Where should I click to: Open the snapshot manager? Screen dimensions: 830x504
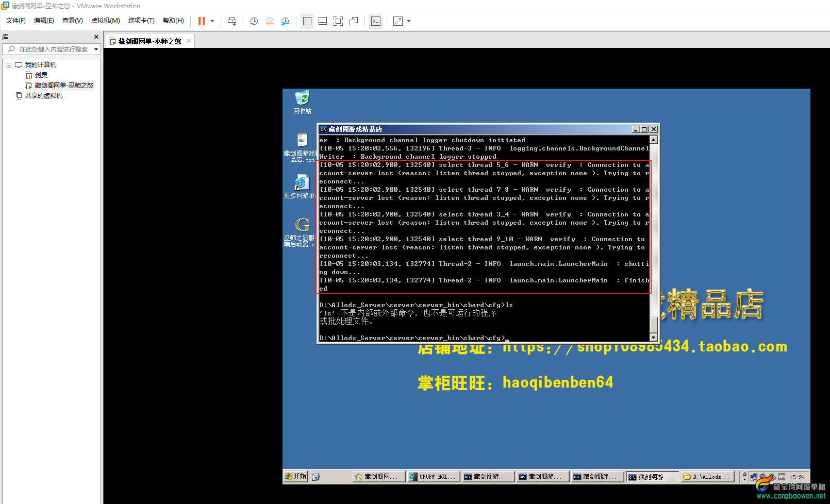(285, 21)
